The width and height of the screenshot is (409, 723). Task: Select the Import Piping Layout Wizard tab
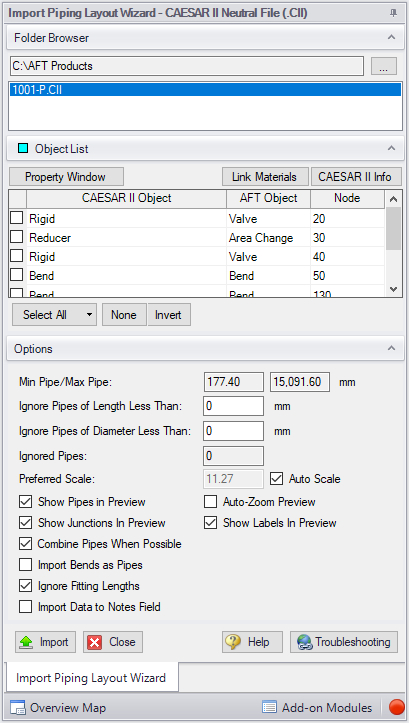click(91, 677)
